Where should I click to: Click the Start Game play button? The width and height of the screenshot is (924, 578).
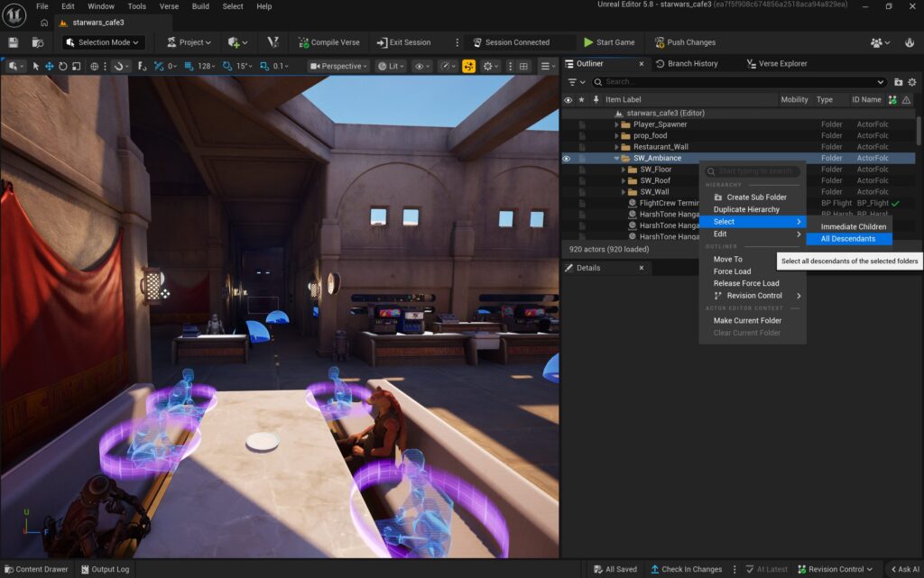coord(608,42)
